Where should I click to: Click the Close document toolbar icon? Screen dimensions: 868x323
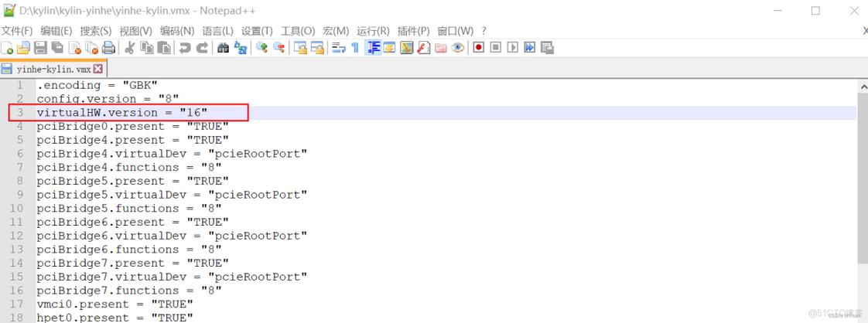[75, 48]
